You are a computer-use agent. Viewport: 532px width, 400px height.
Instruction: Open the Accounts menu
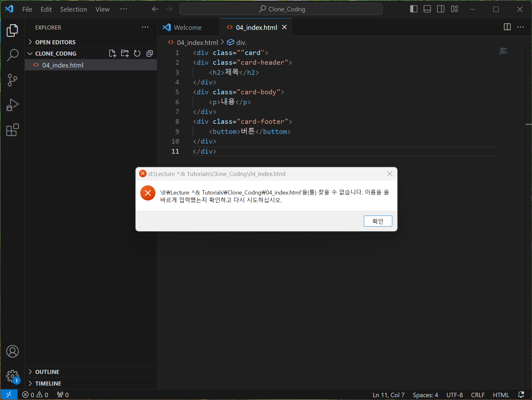tap(12, 351)
